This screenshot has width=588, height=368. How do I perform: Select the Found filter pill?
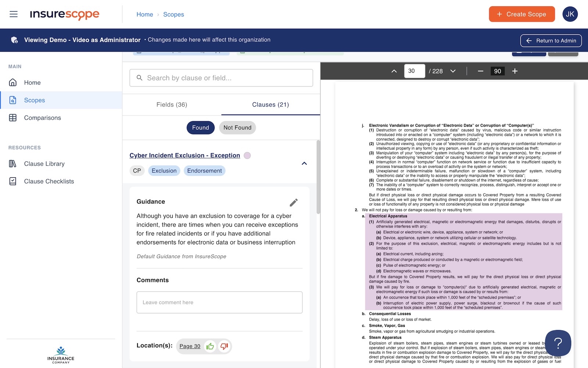click(x=200, y=128)
